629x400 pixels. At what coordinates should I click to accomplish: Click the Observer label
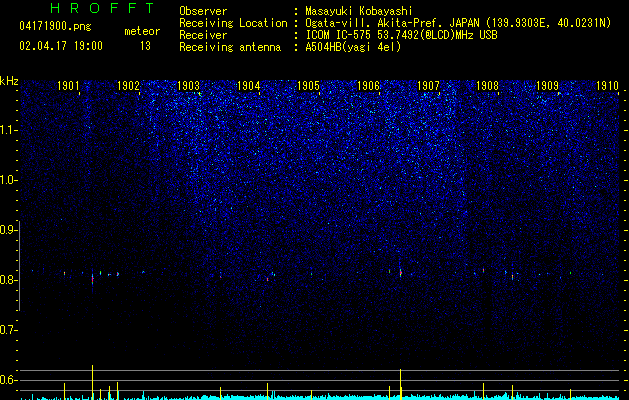coord(203,11)
